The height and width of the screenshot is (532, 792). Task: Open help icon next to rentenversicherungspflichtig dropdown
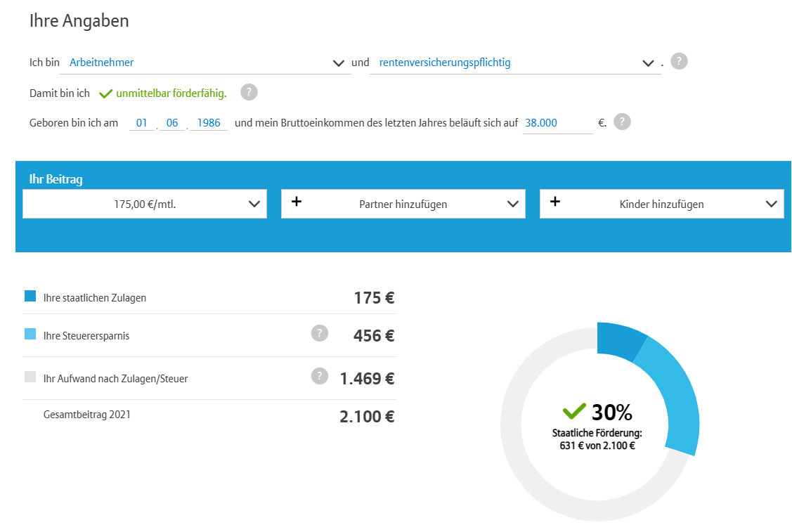[x=679, y=62]
